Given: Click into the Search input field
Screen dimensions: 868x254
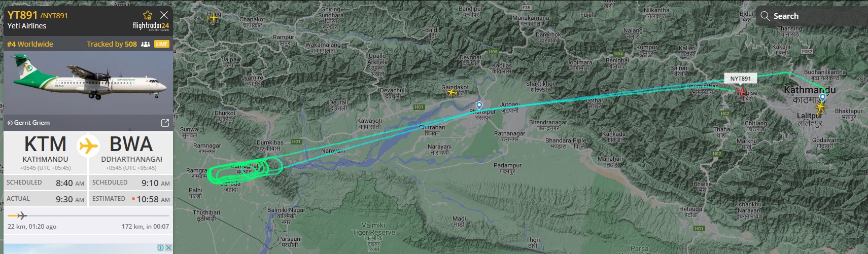Looking at the screenshot, I should (x=812, y=16).
